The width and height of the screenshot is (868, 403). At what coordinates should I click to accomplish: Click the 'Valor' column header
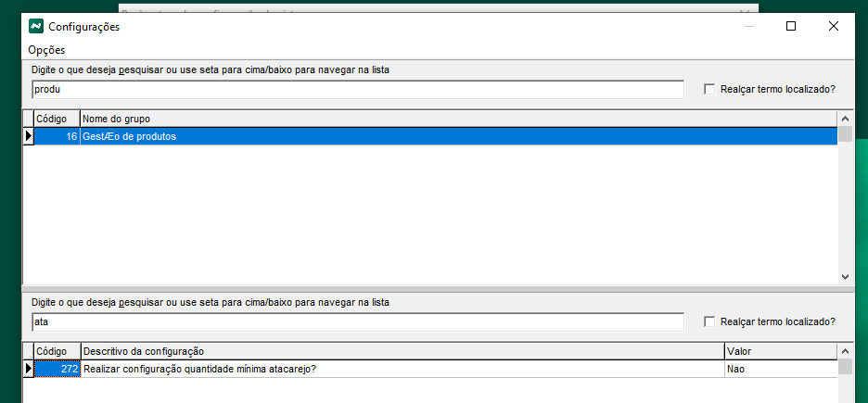click(779, 351)
